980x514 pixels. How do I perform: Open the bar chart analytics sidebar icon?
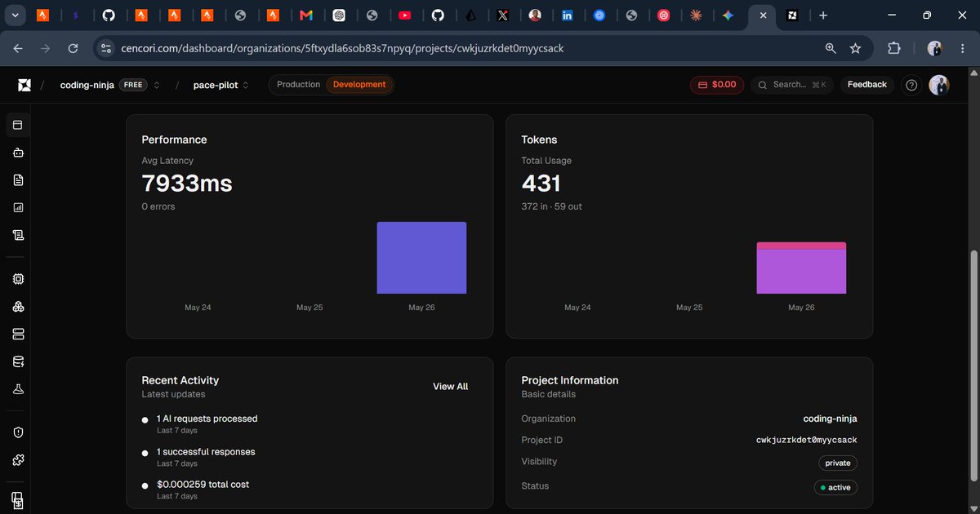coord(18,208)
